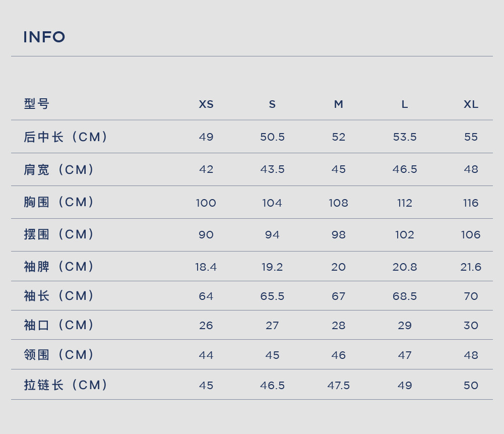Click the 肩宽 (CM) row label
This screenshot has width=504, height=434.
(59, 170)
